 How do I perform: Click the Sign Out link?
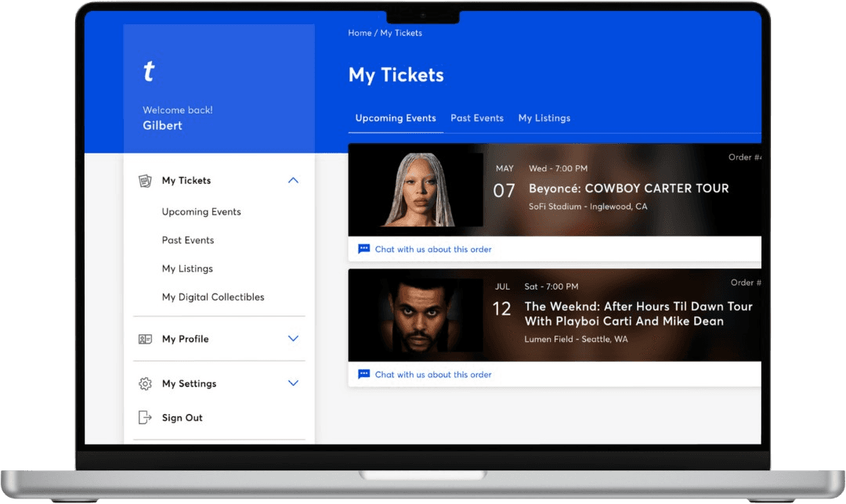(182, 418)
